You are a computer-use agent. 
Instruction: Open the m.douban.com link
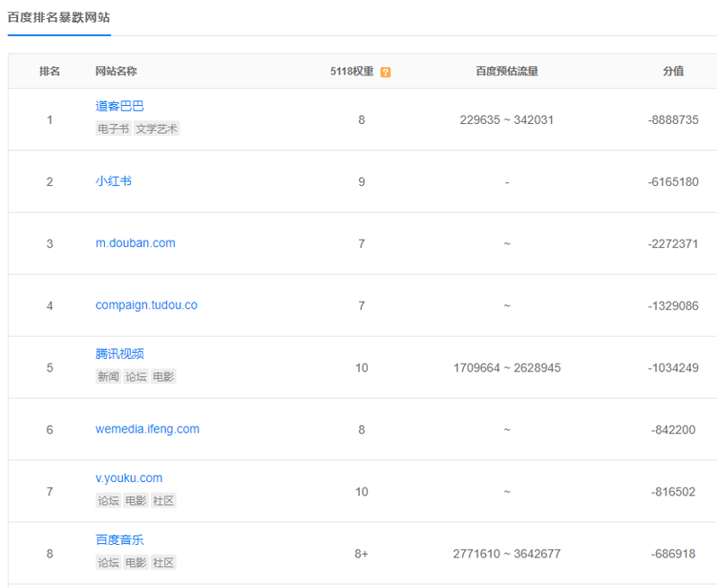pos(136,243)
